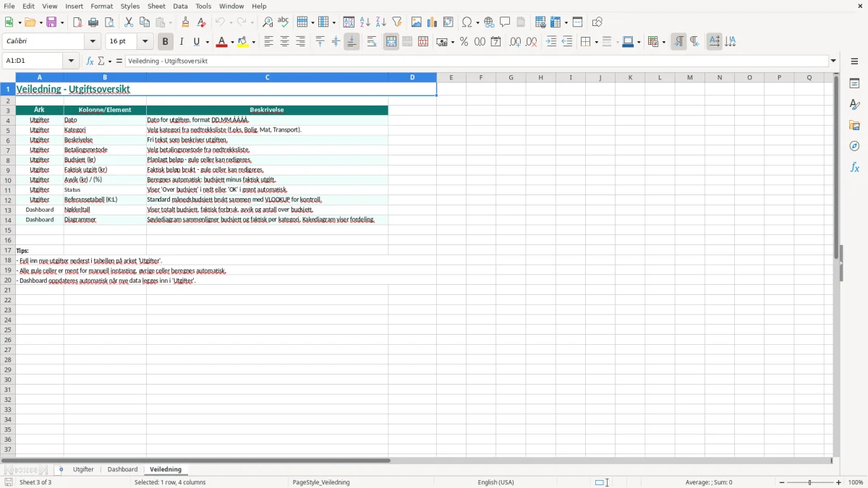
Task: Toggle Merge and Center Cells button
Action: [x=391, y=41]
